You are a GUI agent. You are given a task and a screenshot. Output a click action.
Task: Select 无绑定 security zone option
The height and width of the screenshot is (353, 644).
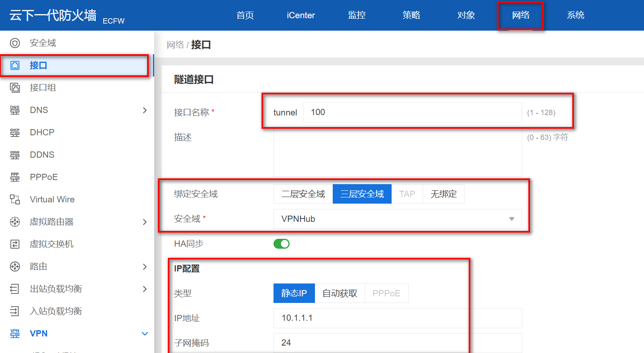(443, 194)
